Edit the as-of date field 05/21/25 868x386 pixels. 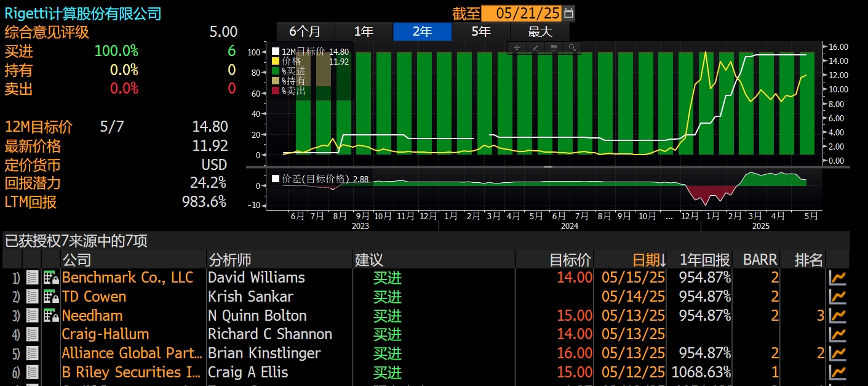[522, 14]
